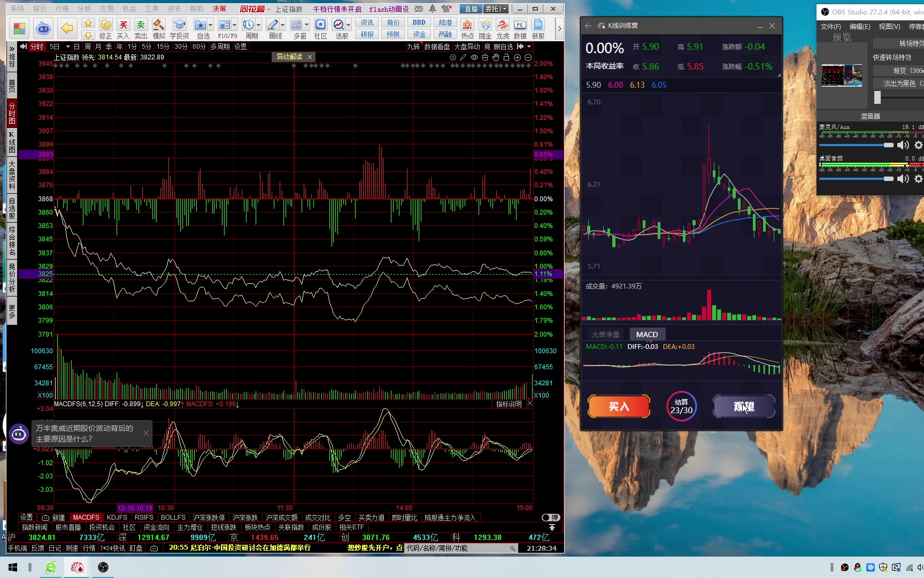The width and height of the screenshot is (924, 578).
Task: Open the 5日 period dropdown arrow
Action: click(x=68, y=47)
